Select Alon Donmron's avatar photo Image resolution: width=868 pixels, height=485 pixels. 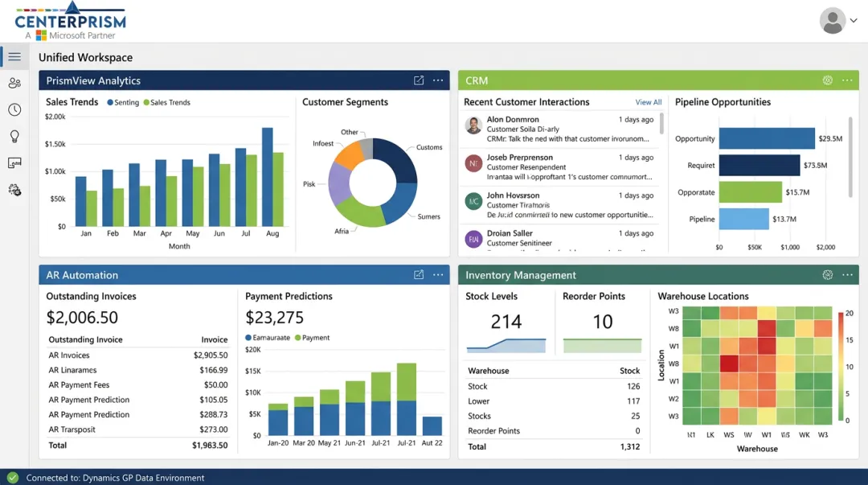point(473,125)
